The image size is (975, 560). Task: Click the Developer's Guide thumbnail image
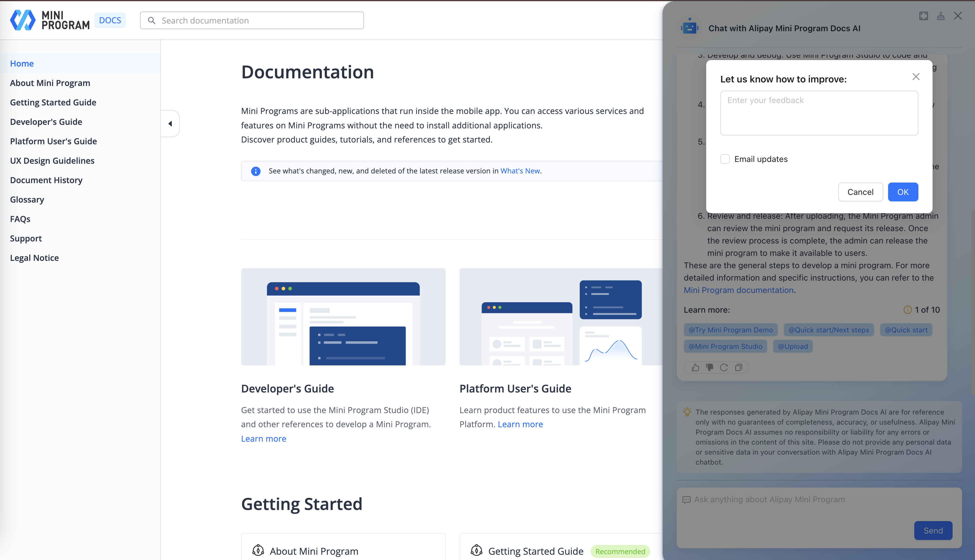click(343, 317)
